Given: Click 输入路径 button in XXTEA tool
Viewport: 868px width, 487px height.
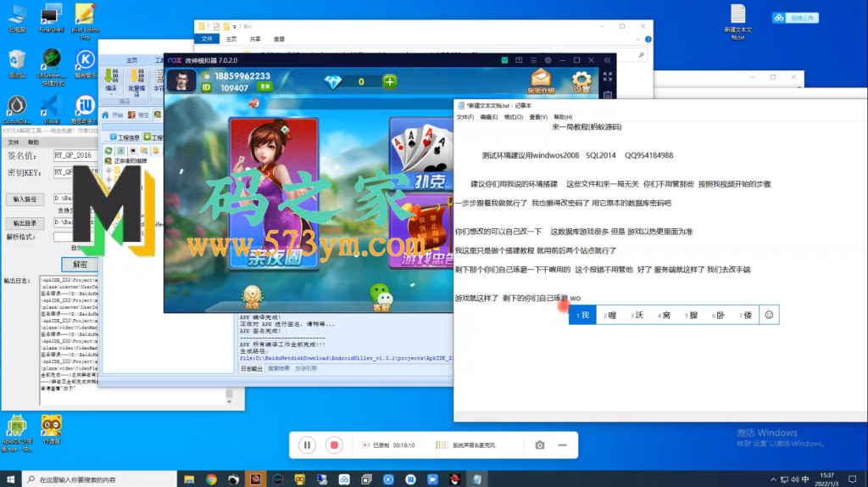Looking at the screenshot, I should [25, 199].
